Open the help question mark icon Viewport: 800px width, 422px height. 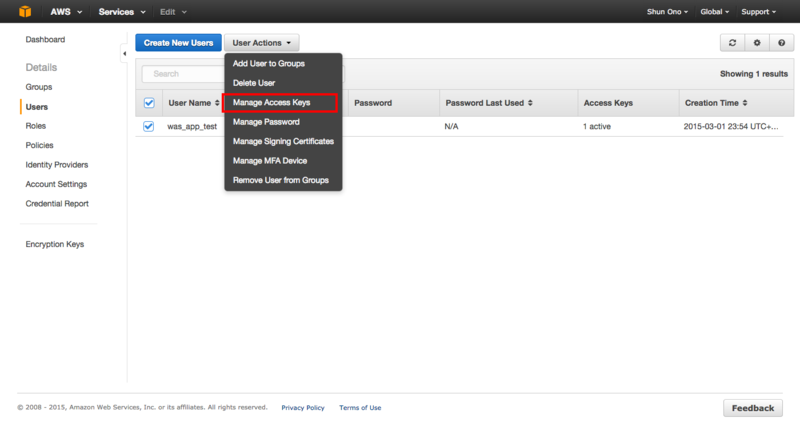click(x=782, y=43)
